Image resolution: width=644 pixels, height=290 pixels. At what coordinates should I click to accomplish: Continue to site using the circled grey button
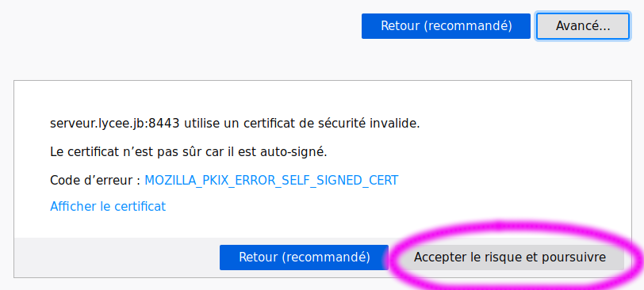click(510, 258)
